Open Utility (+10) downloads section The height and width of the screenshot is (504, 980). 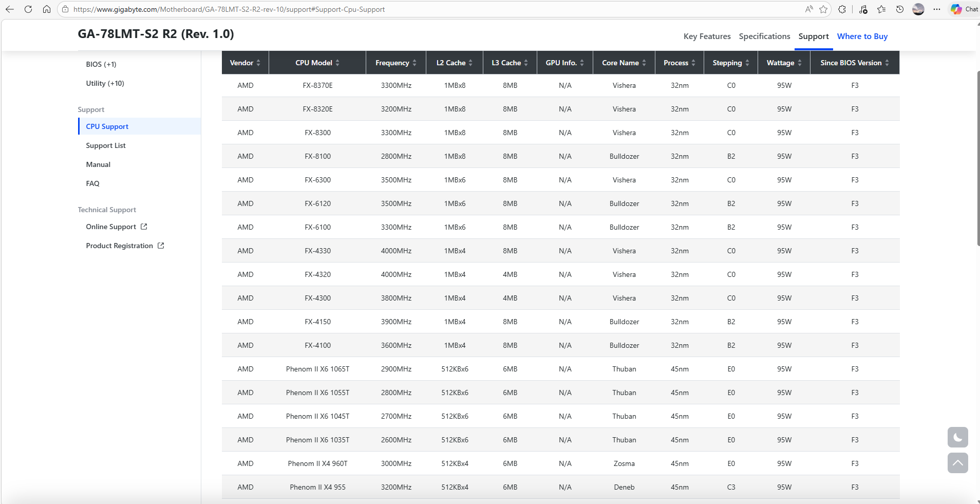pos(105,83)
